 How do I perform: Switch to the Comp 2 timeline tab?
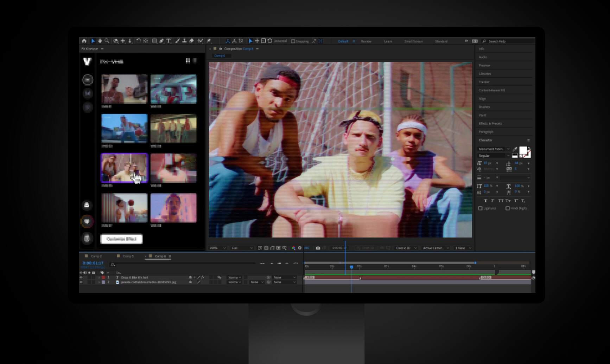96,256
